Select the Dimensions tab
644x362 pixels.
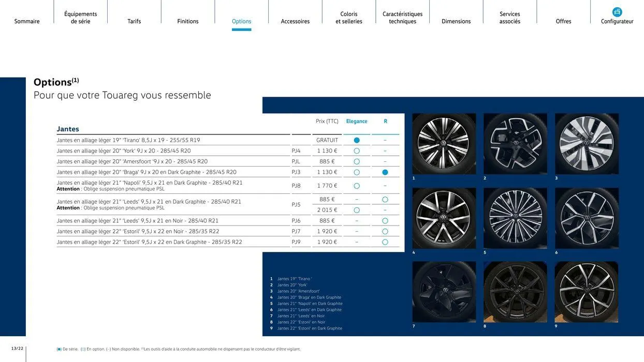(456, 21)
